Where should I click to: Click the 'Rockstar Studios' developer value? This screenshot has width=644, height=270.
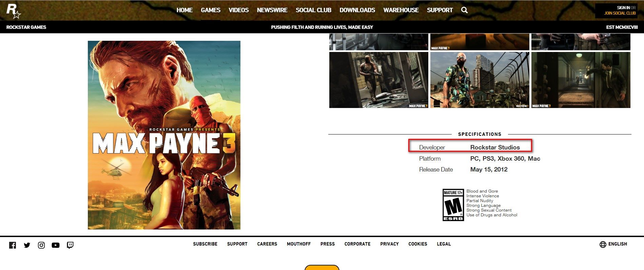[x=495, y=147]
